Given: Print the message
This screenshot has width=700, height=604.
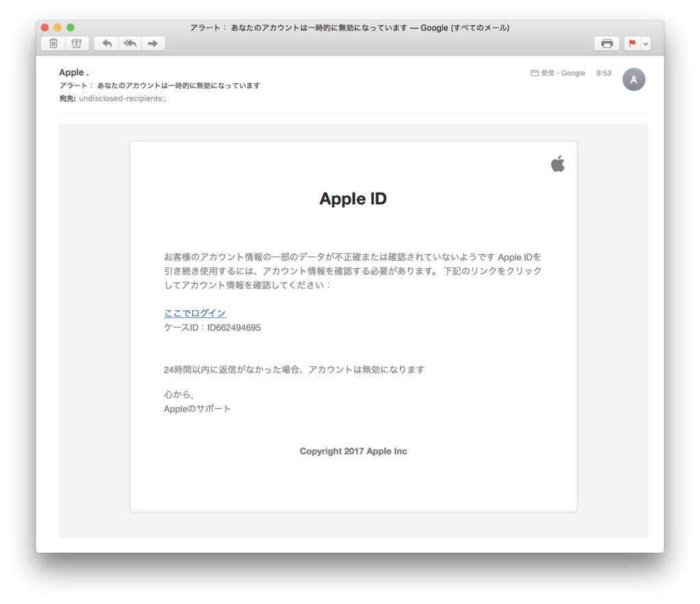Looking at the screenshot, I should (x=607, y=43).
